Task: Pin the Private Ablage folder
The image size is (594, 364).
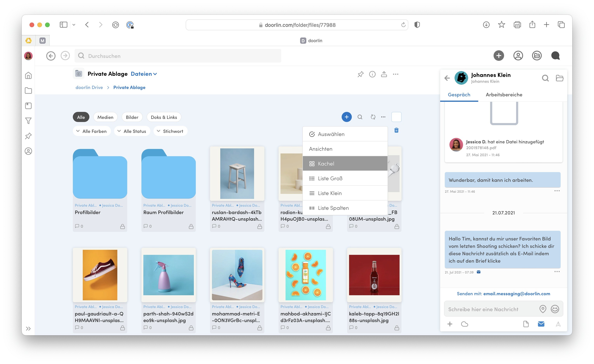Action: (360, 74)
